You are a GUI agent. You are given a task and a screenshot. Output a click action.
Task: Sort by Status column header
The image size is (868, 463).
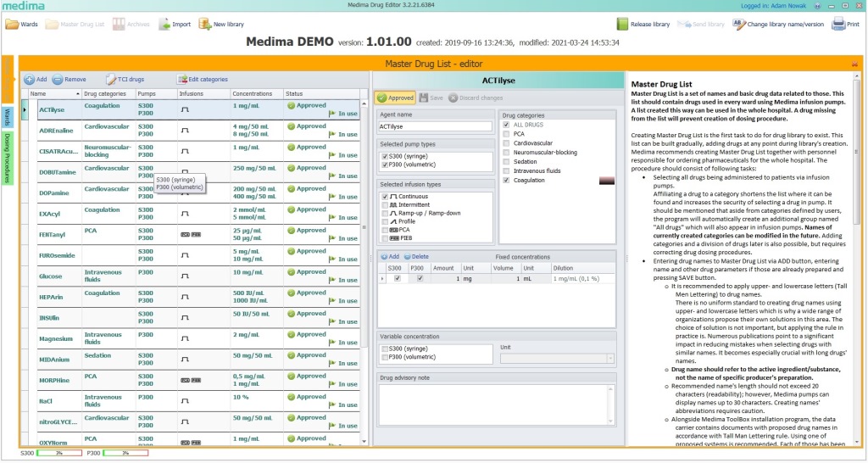tap(321, 93)
